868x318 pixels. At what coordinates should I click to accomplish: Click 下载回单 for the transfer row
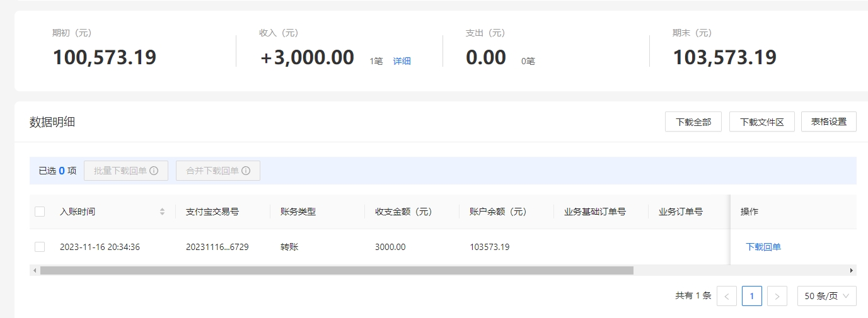[763, 247]
